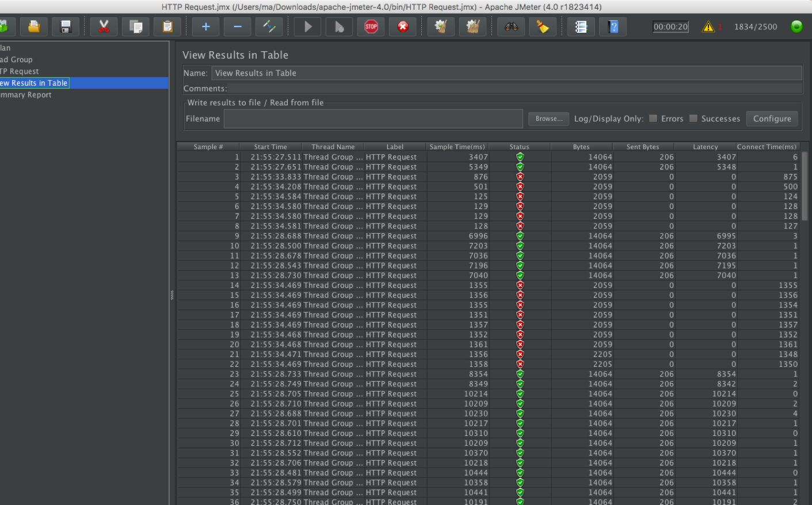812x505 pixels.
Task: Shutdown the test gracefully
Action: [402, 26]
